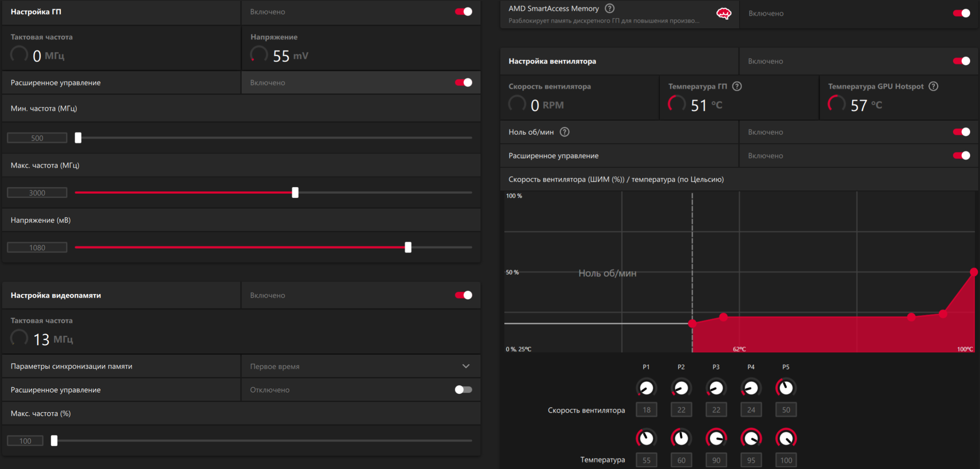Click help icon beside Ноль об/мин
980x469 pixels.
(565, 132)
